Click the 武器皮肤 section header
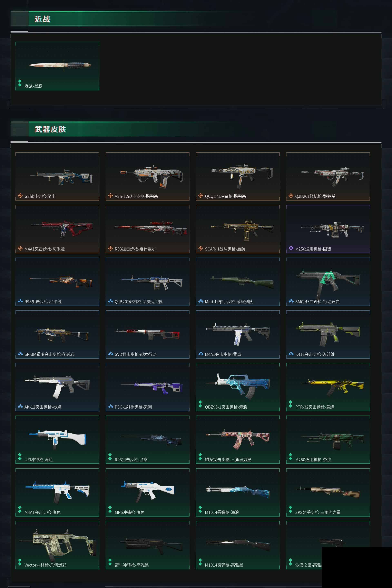The image size is (392, 588). tap(50, 129)
